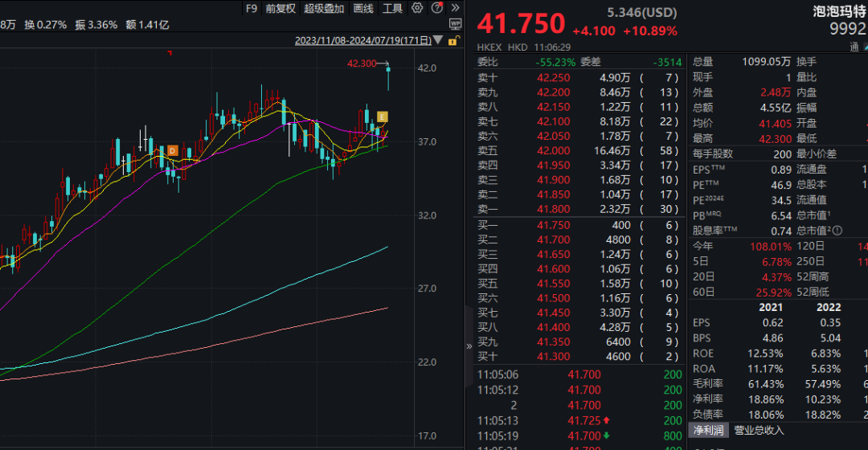Image resolution: width=868 pixels, height=450 pixels.
Task: Click the help question mark icon
Action: click(436, 9)
